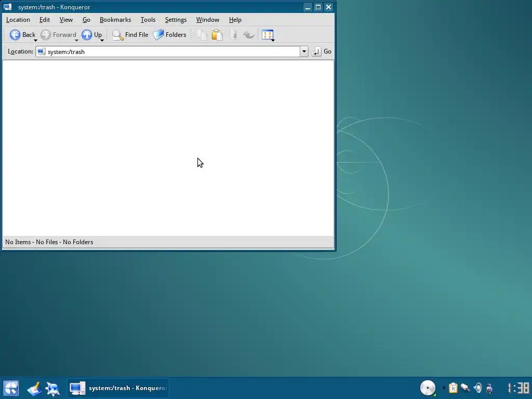
Task: Open the Klipper clipboard tray icon
Action: (x=453, y=388)
